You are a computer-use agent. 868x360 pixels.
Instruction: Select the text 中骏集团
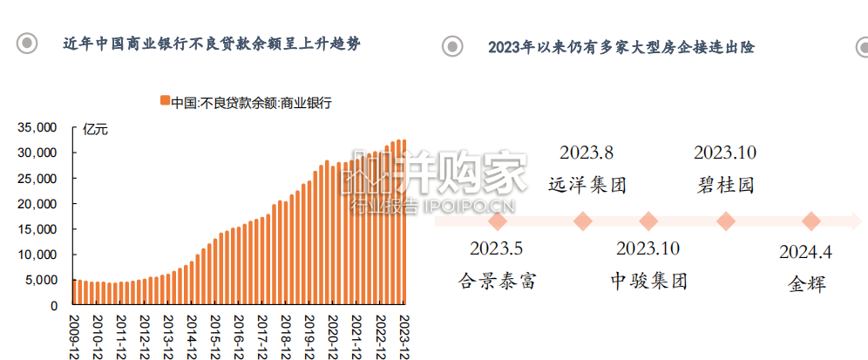[648, 281]
